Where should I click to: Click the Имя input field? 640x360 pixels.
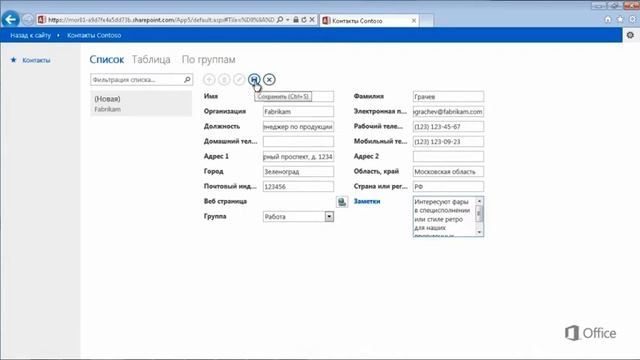tap(298, 96)
